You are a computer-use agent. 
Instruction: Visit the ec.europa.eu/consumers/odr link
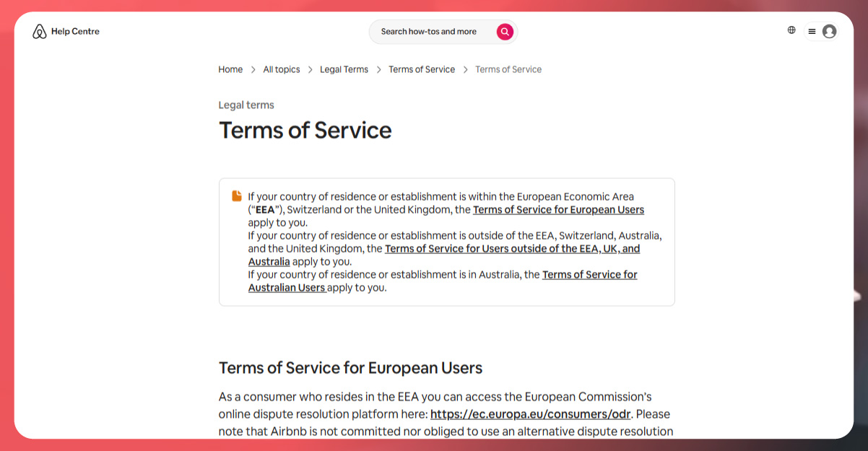coord(531,414)
